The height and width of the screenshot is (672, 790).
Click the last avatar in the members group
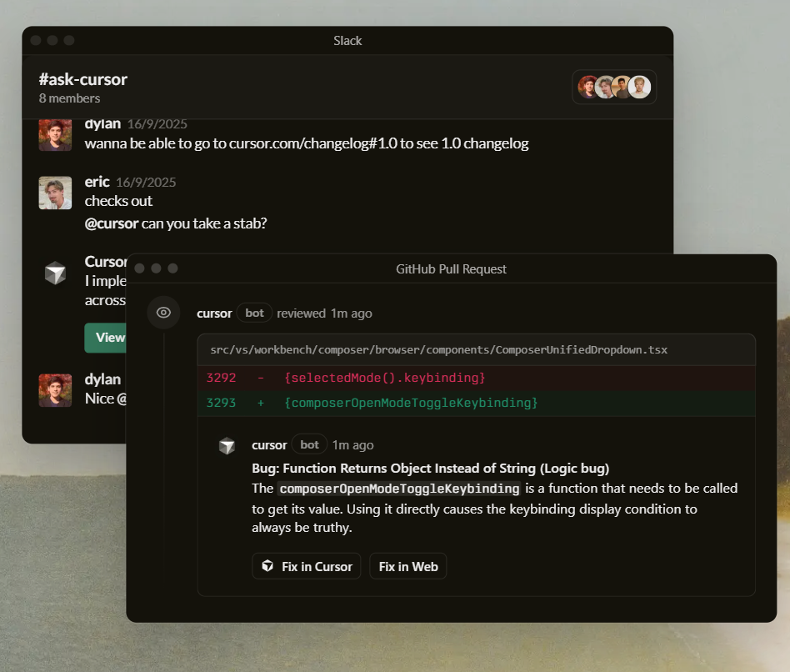point(639,87)
